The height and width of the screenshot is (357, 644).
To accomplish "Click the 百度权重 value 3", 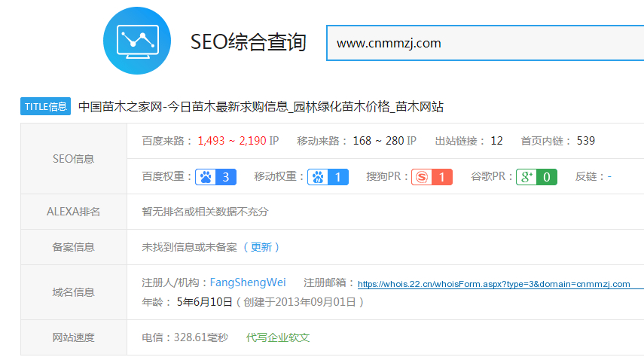I will coord(226,177).
